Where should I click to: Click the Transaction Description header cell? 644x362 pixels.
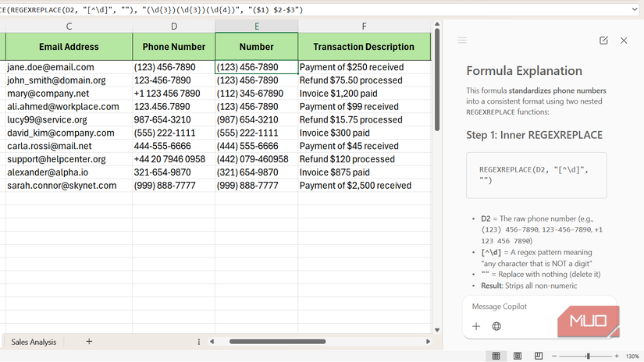pyautogui.click(x=364, y=47)
